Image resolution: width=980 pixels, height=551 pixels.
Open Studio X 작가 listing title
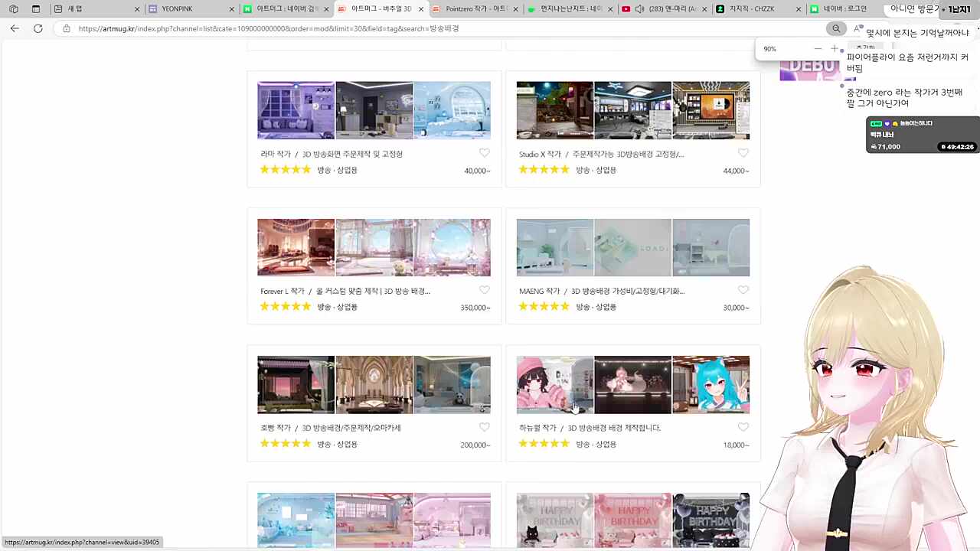click(x=601, y=154)
